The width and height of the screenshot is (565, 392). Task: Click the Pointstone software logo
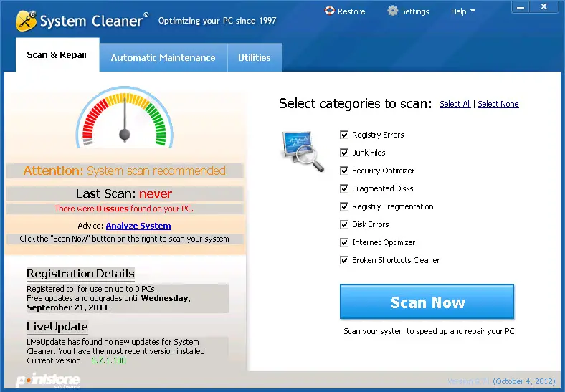48,381
